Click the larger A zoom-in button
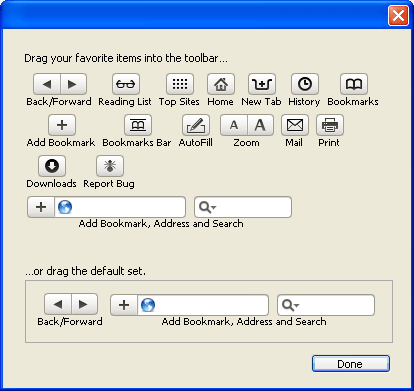The width and height of the screenshot is (414, 391). 260,125
